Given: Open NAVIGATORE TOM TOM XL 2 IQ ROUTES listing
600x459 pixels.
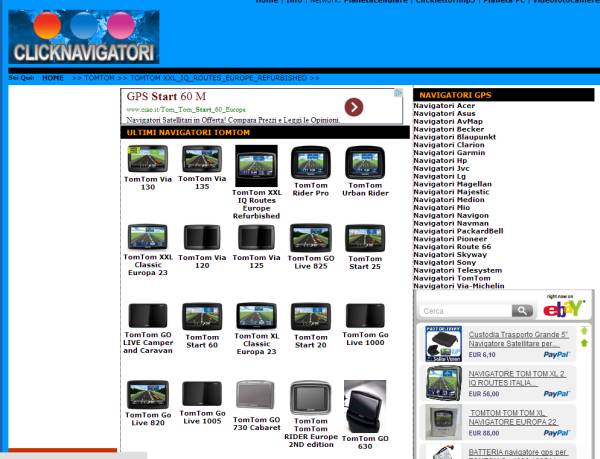Looking at the screenshot, I should (517, 378).
